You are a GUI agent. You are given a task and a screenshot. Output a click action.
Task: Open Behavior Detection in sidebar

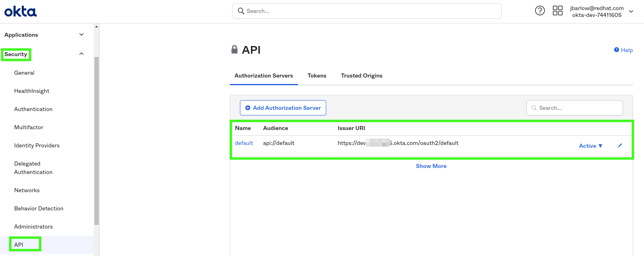click(39, 208)
